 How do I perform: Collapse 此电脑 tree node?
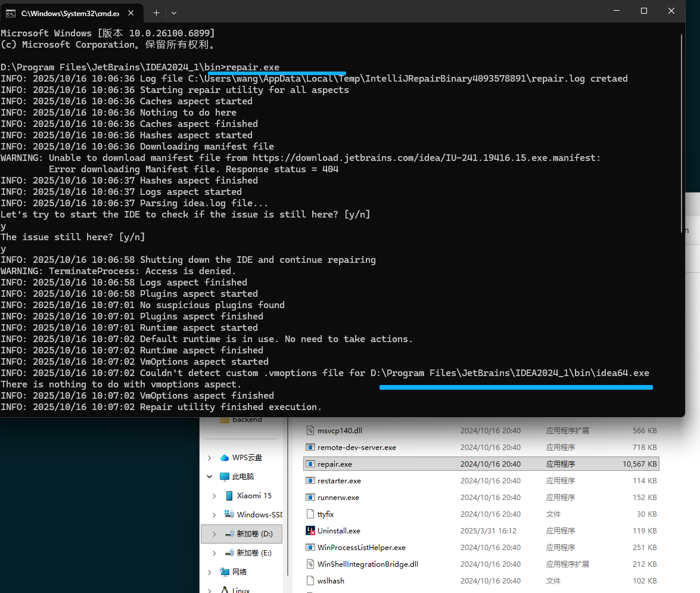[x=209, y=476]
